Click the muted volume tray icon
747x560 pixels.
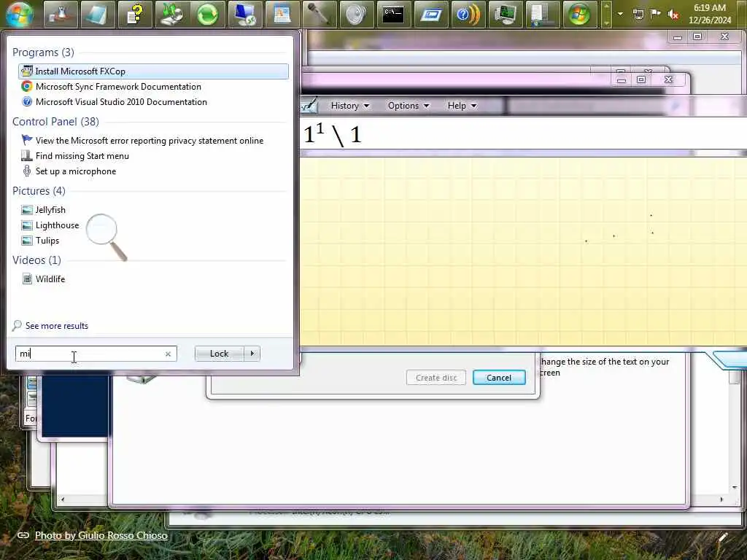point(673,15)
